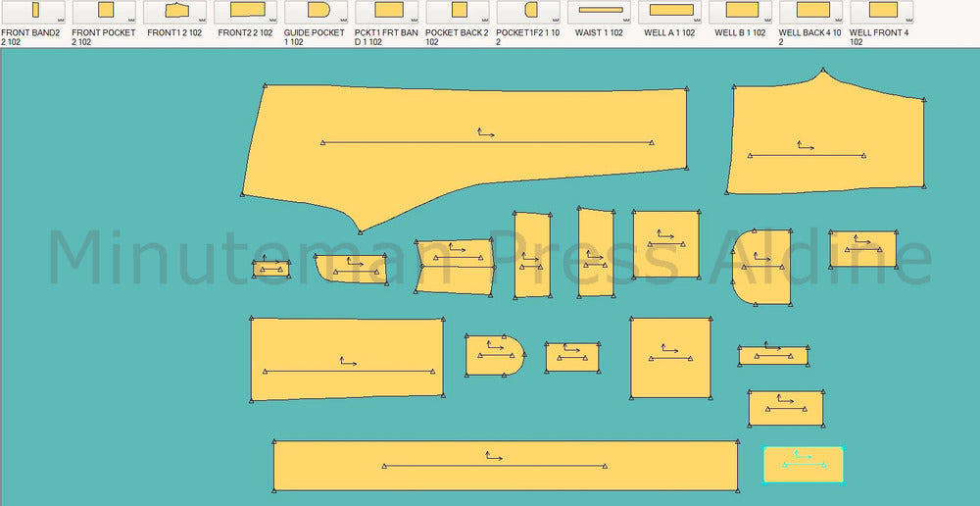This screenshot has height=506, width=980.
Task: Select the wide rectangle at left of middle row
Action: pyautogui.click(x=347, y=359)
